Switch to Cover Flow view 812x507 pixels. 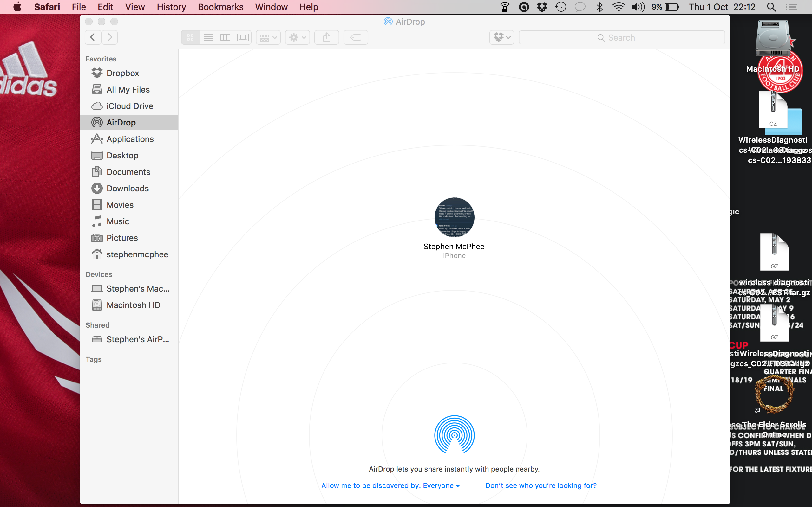243,37
